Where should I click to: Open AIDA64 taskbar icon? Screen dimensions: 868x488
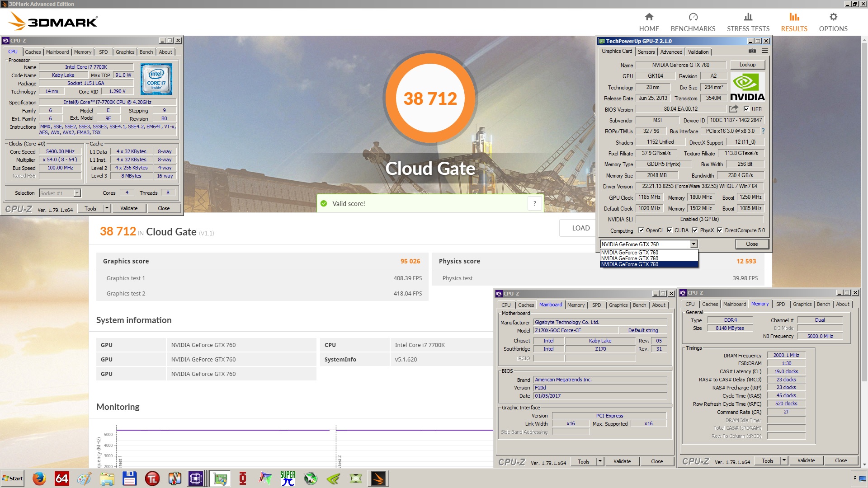click(62, 479)
